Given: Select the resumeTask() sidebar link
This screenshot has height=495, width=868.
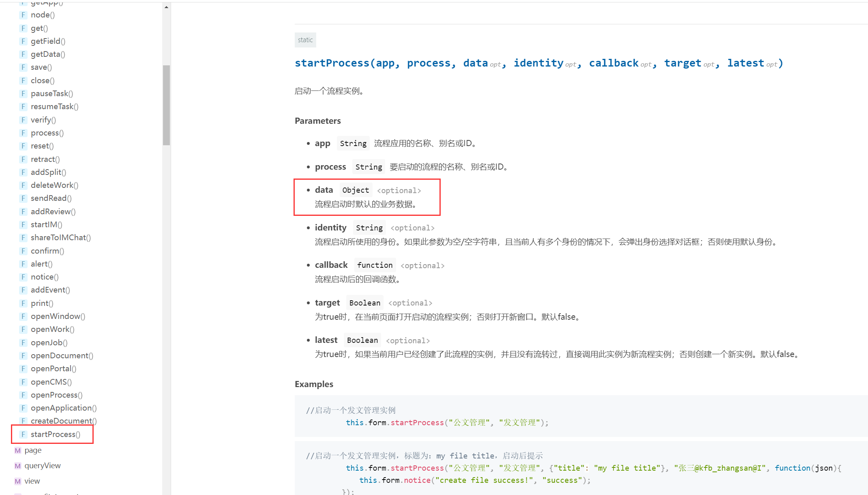Looking at the screenshot, I should click(54, 106).
